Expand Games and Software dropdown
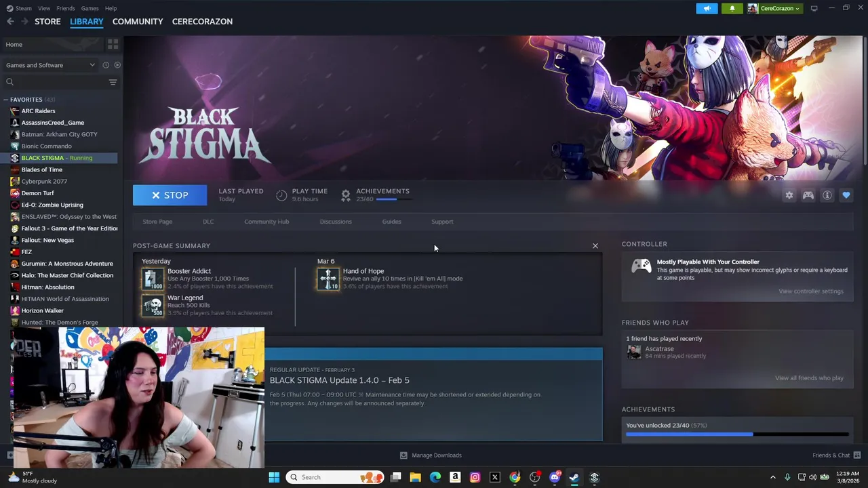This screenshot has width=868, height=488. pyautogui.click(x=50, y=65)
